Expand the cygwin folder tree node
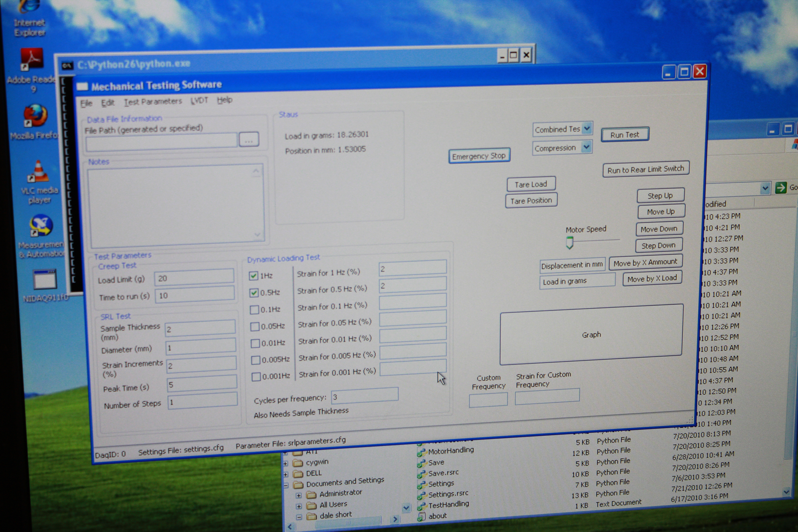798x532 pixels. pyautogui.click(x=286, y=463)
